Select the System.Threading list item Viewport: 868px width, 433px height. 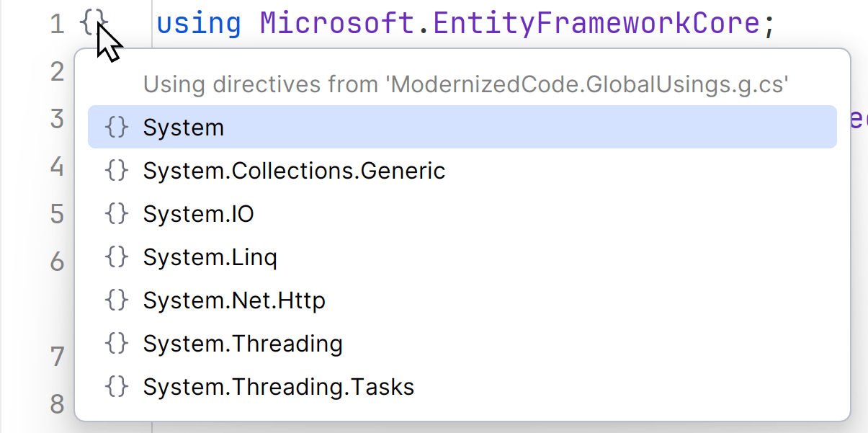pyautogui.click(x=243, y=344)
